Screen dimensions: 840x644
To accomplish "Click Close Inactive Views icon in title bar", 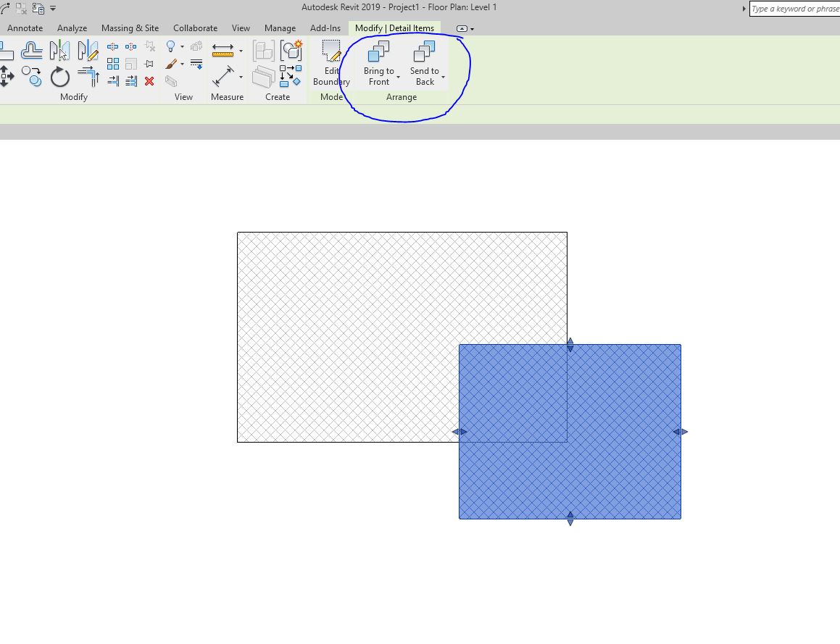I will click(21, 8).
